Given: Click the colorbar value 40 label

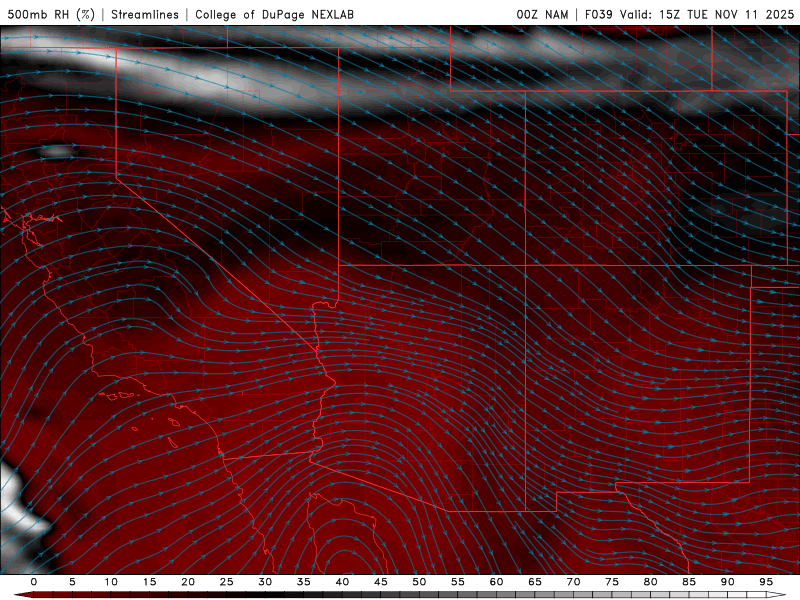Looking at the screenshot, I should tap(342, 582).
